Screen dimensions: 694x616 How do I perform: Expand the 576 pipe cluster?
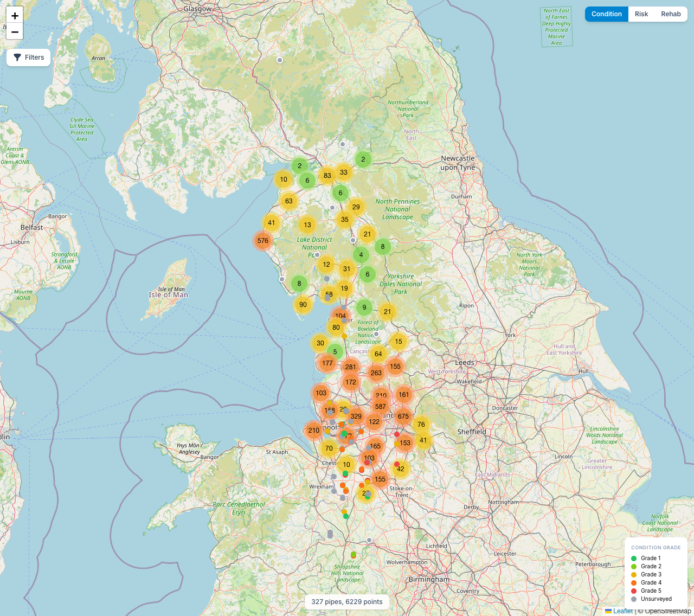click(x=263, y=241)
